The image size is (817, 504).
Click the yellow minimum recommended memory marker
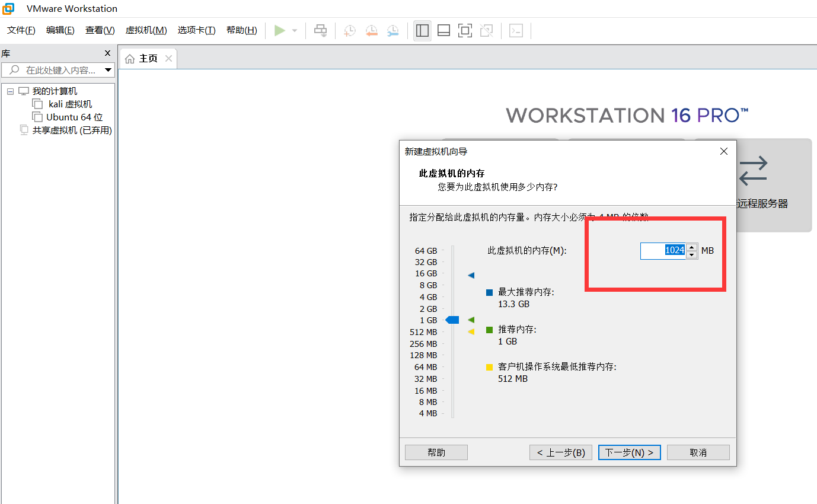471,332
